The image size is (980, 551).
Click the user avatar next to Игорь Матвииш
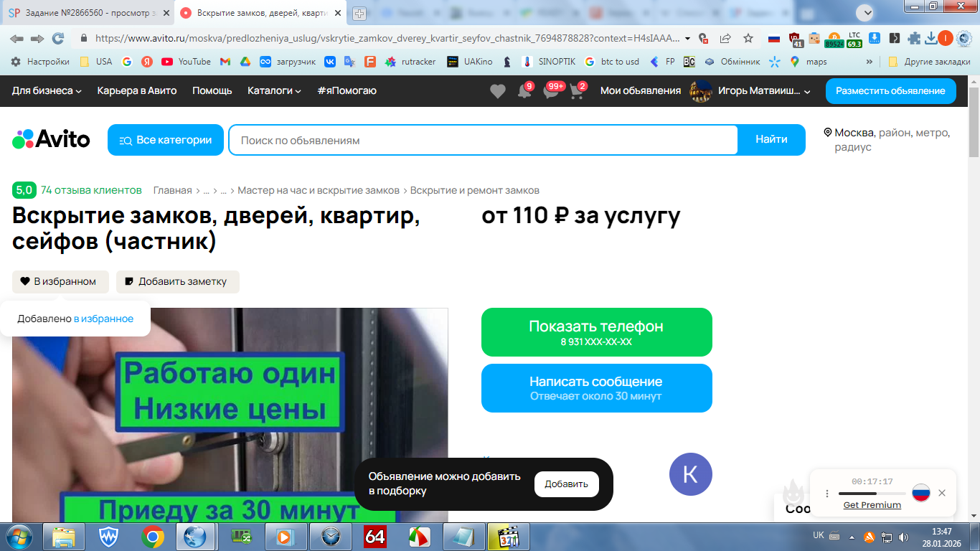[x=700, y=91]
